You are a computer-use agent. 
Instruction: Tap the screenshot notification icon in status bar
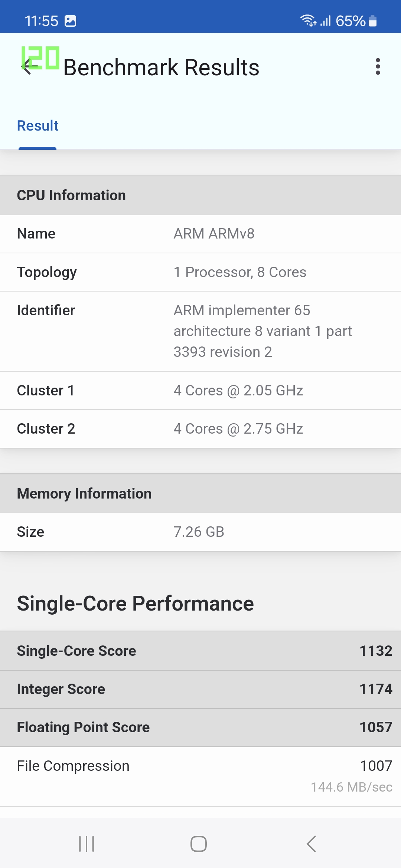click(71, 21)
